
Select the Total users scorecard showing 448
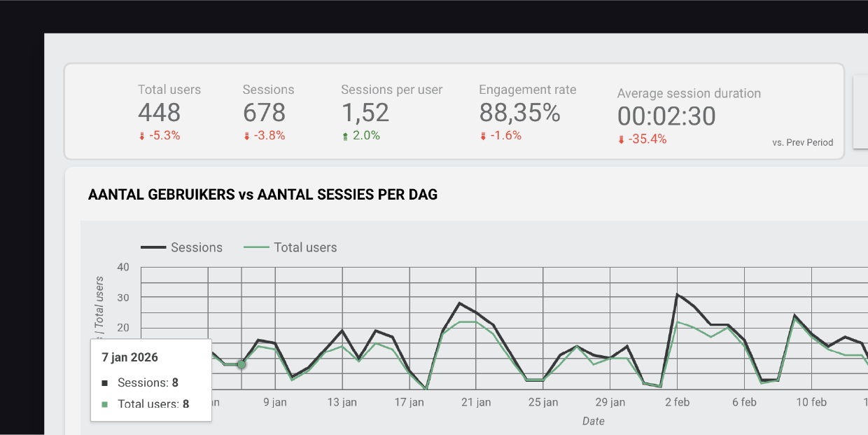tap(169, 112)
